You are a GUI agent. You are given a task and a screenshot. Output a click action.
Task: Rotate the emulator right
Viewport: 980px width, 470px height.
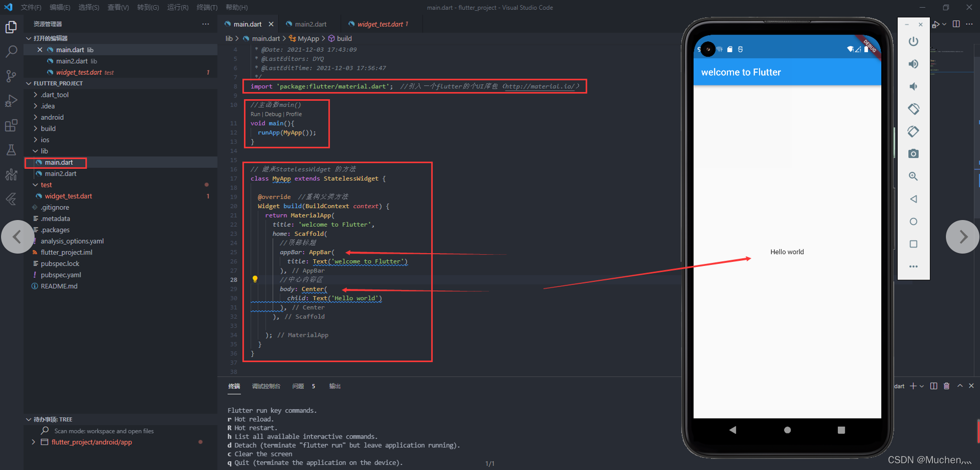913,131
